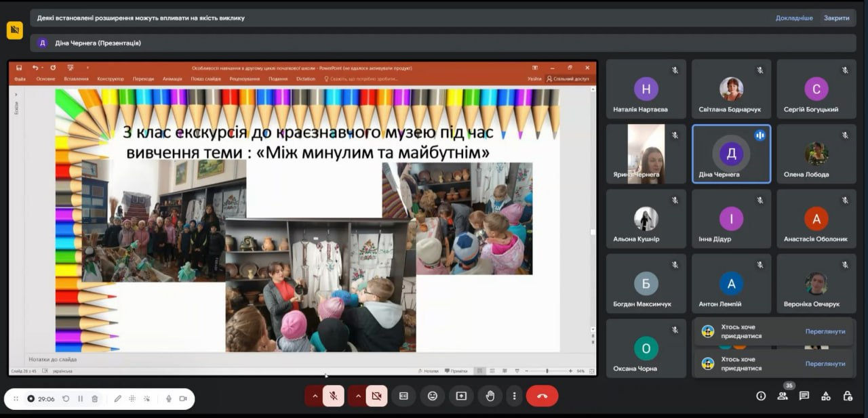Open the emoji reactions button
Image resolution: width=868 pixels, height=418 pixels.
(433, 396)
